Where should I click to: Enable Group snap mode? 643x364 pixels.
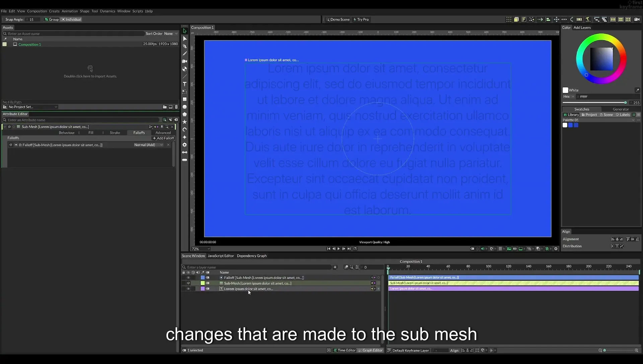click(x=52, y=19)
